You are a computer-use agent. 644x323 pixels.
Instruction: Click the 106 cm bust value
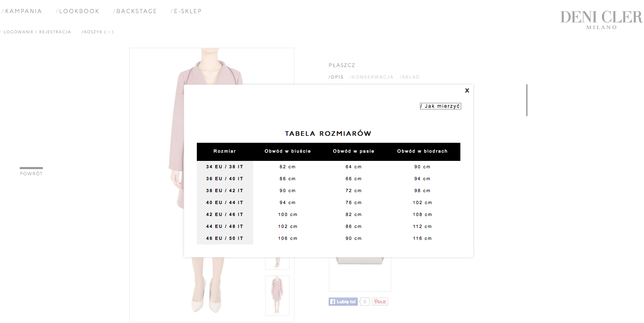click(x=288, y=238)
